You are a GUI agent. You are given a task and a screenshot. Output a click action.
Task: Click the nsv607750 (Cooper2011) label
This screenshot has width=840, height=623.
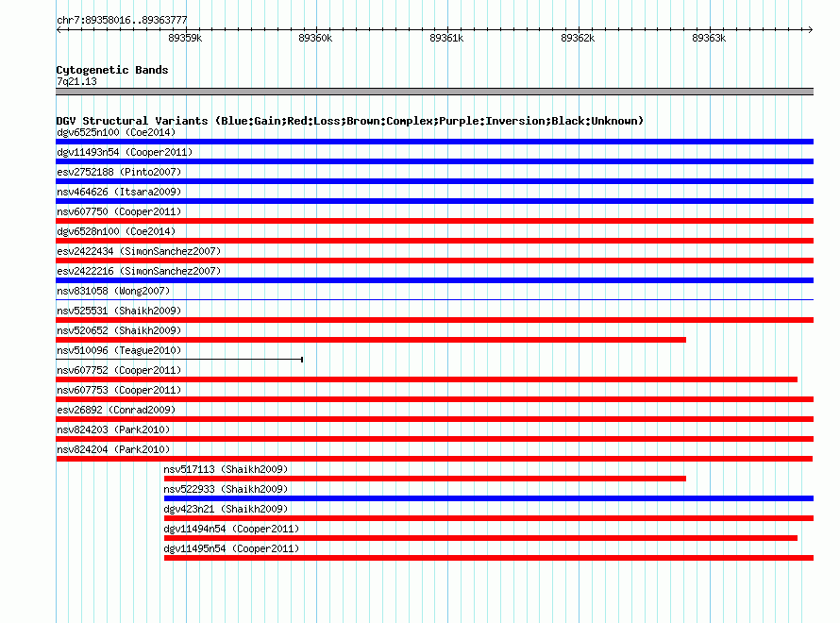click(119, 211)
